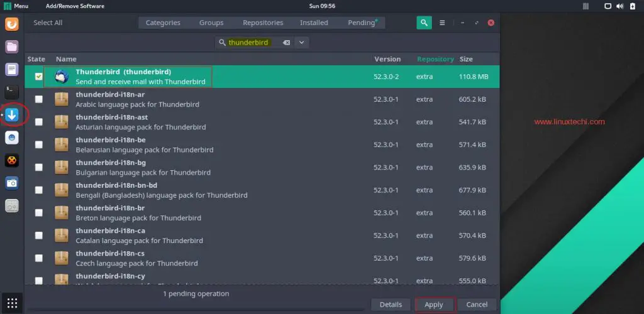Select the Catalan language pack description
The height and width of the screenshot is (314, 644).
click(x=139, y=241)
